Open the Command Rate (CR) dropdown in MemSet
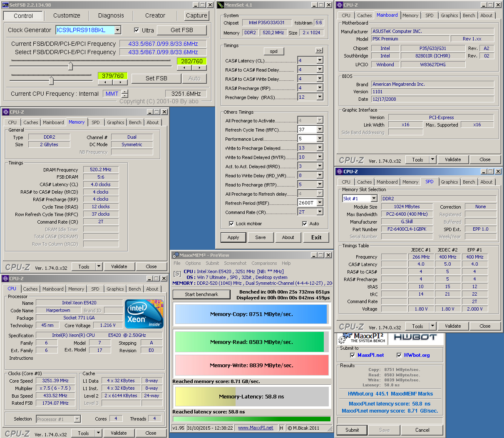 pos(320,212)
